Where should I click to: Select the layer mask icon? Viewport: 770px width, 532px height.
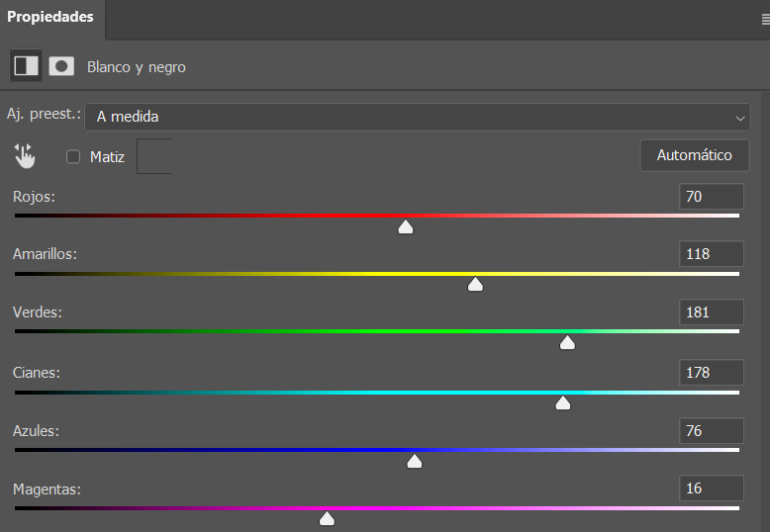pos(61,66)
